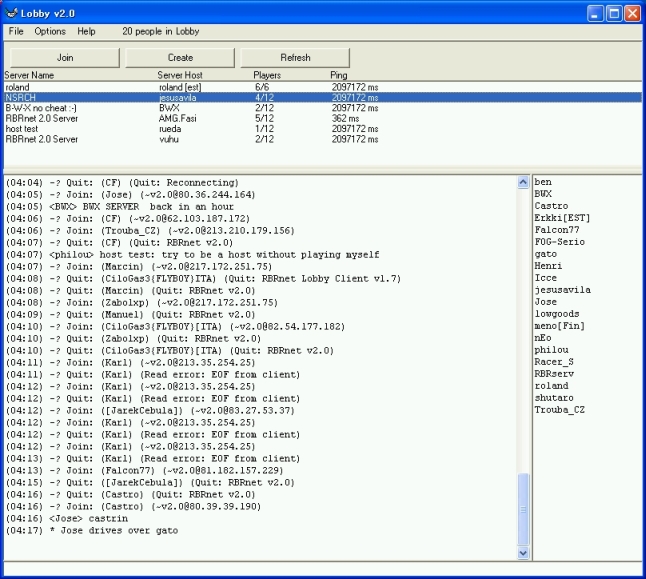Click the chat scrollbar thumb
The image size is (646, 579).
click(522, 508)
